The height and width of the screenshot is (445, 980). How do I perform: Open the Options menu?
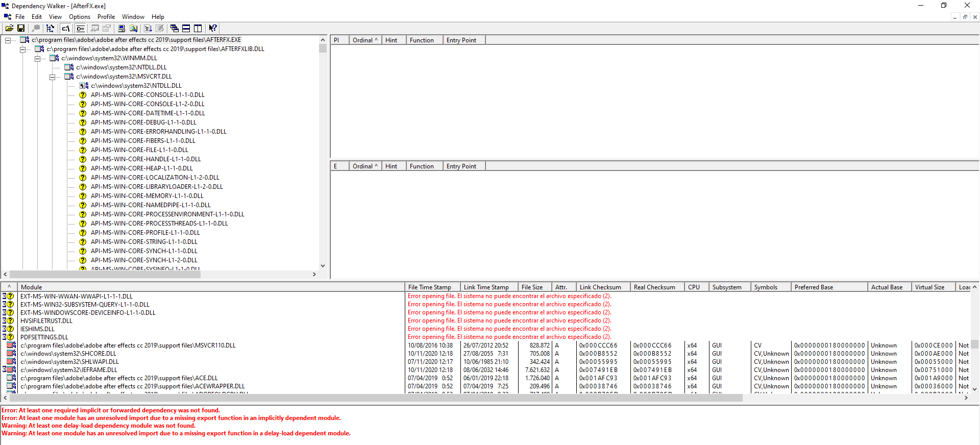[x=80, y=17]
